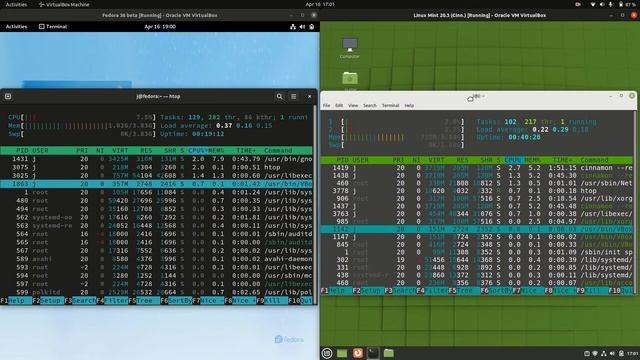
Task: Open the Terminal menu in the Mint terminal
Action: [391, 105]
